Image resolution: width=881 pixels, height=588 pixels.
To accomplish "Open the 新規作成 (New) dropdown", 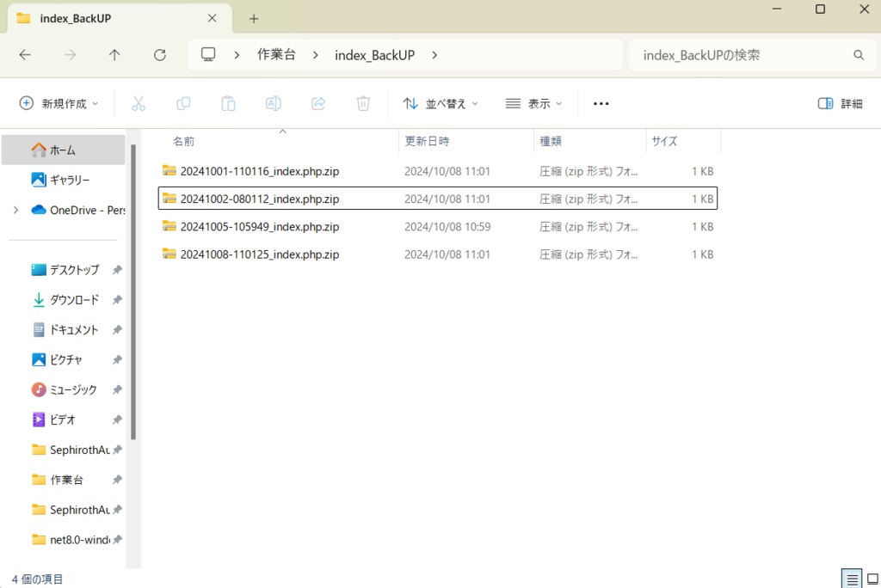I will pos(58,103).
